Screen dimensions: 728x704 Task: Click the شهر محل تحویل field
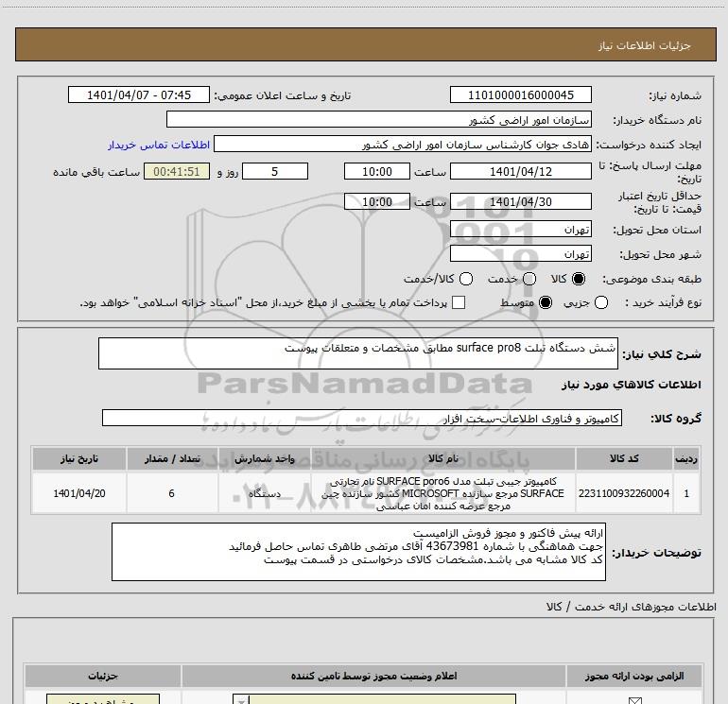click(x=520, y=253)
